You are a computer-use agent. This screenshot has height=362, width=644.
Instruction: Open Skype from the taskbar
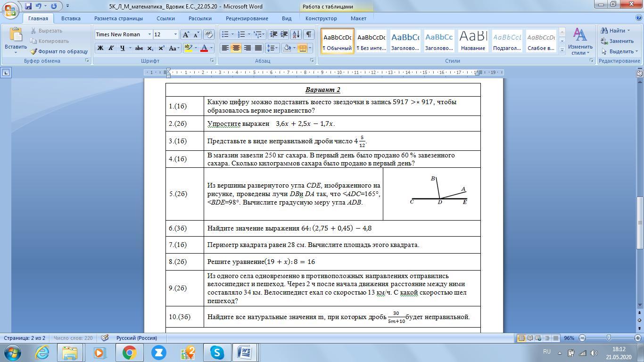coord(217,353)
